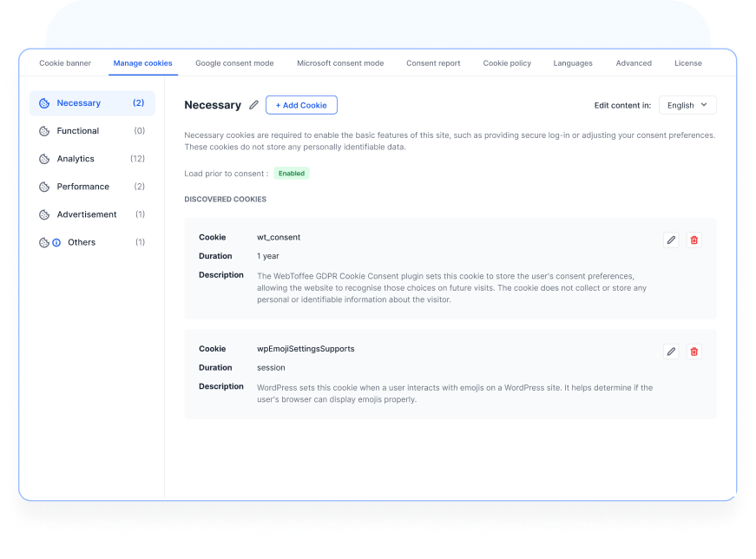
Task: Go to the Consent report tab
Action: click(433, 63)
